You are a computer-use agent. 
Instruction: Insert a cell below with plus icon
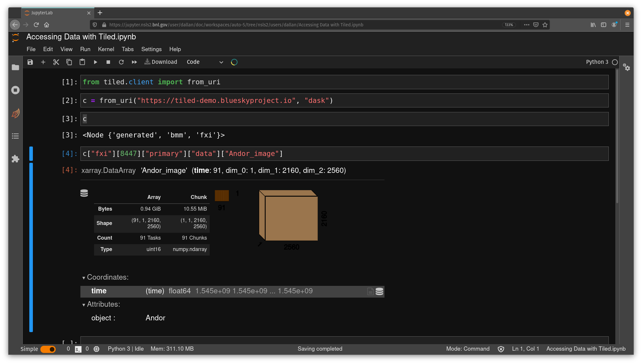(43, 62)
